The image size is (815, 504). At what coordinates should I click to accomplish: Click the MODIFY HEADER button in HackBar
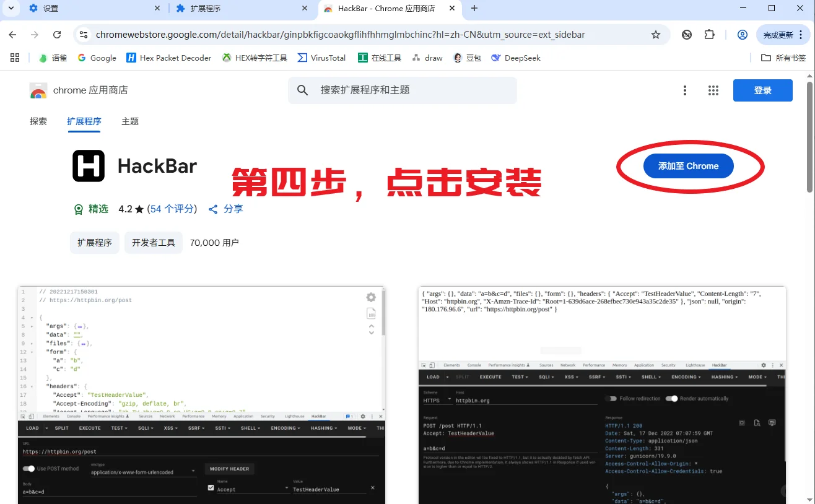click(x=229, y=469)
